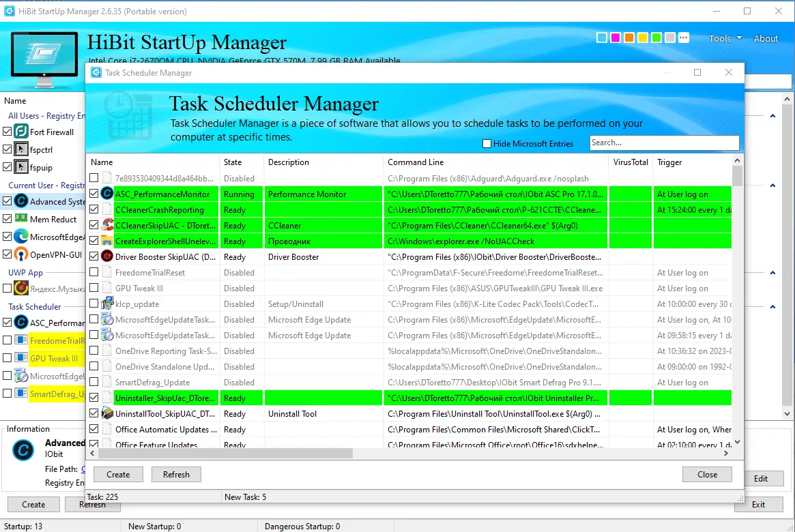Sort tasks by Description column

click(323, 162)
